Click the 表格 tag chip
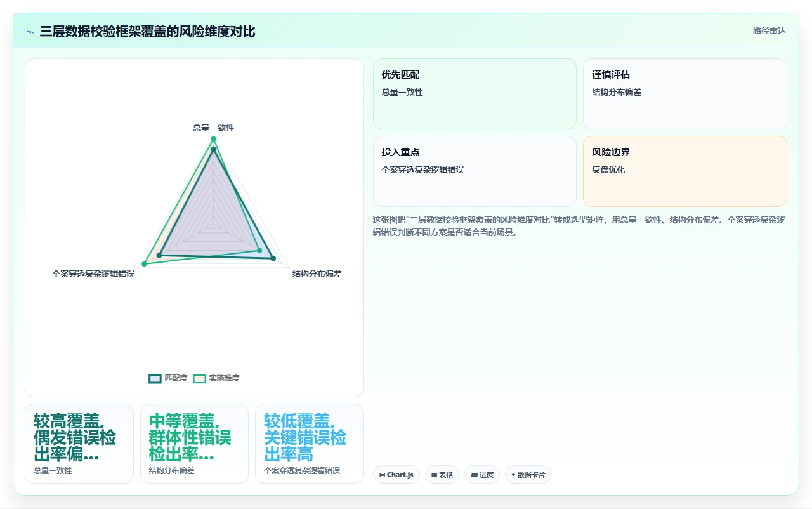Viewport: 812px width, 509px height. pyautogui.click(x=442, y=475)
